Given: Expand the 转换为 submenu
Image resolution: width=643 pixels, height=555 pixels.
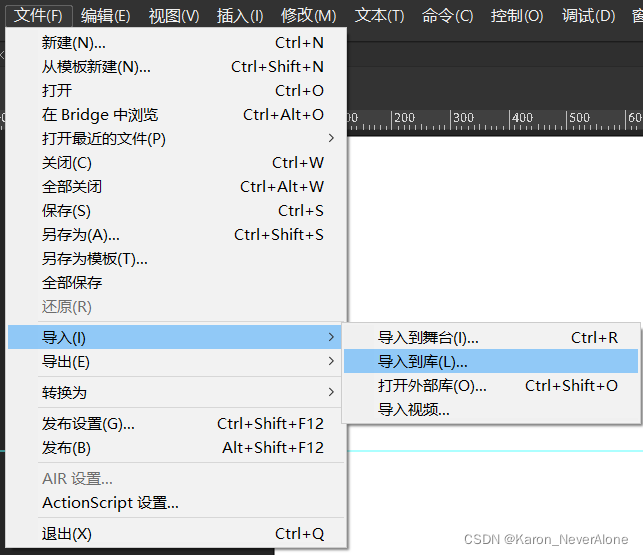Looking at the screenshot, I should tap(175, 393).
